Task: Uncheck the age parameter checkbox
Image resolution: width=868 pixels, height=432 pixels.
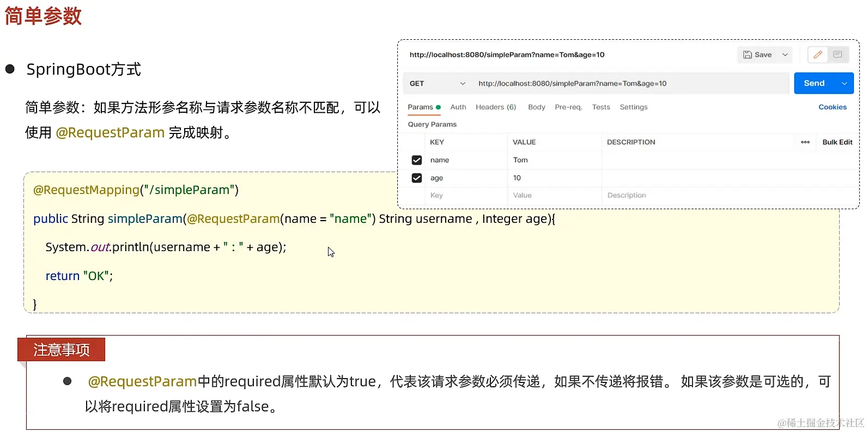Action: (417, 178)
